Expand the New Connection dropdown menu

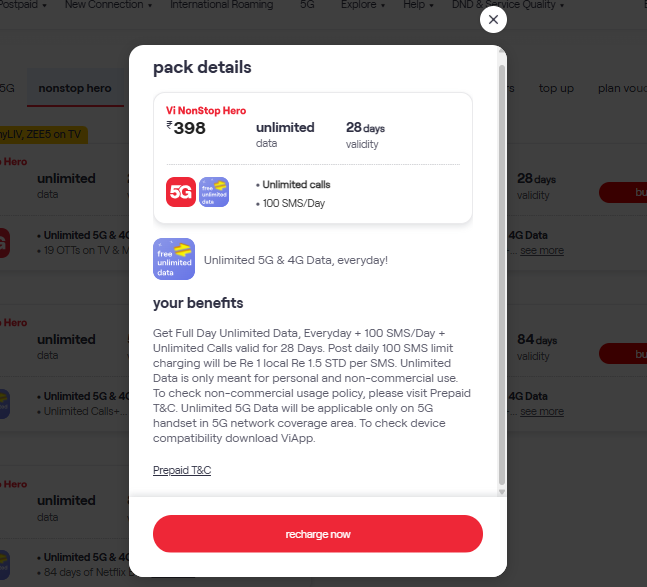[x=109, y=5]
